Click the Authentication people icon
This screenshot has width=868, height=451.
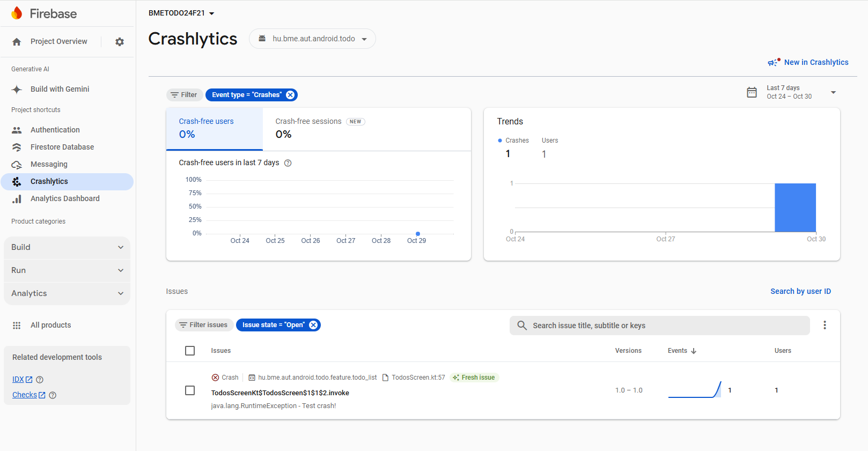(17, 130)
